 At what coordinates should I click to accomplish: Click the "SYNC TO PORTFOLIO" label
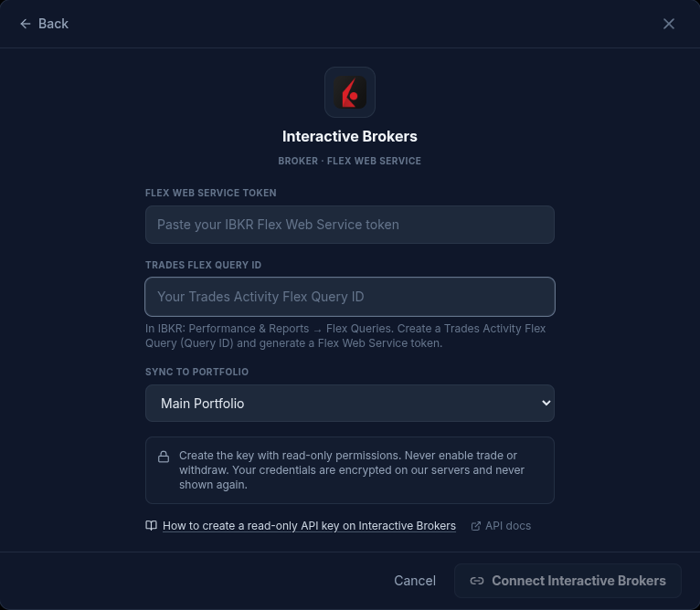click(x=196, y=372)
